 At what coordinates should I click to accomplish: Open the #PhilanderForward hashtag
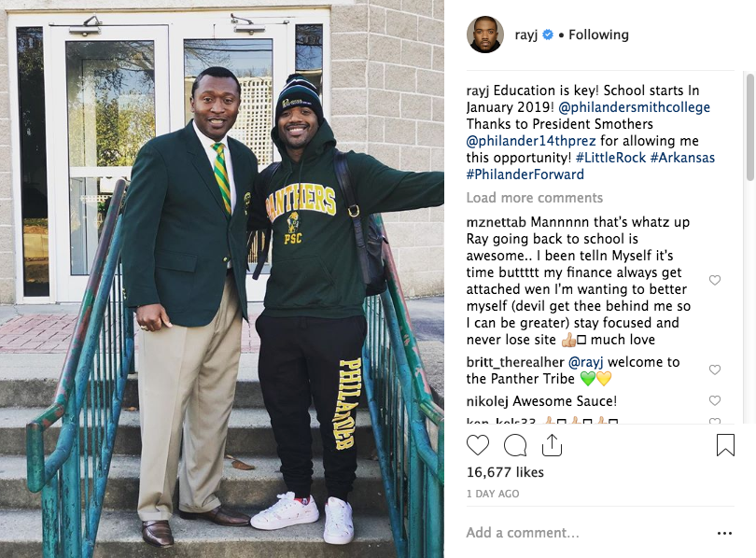525,174
